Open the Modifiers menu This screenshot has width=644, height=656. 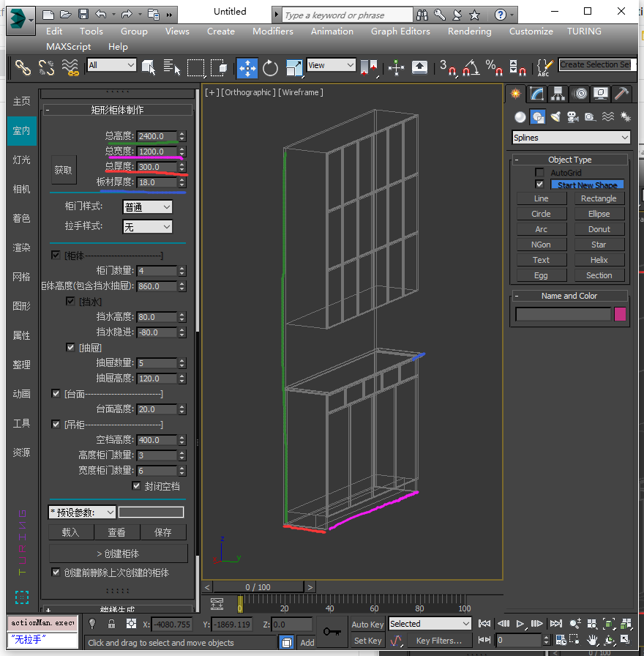pyautogui.click(x=273, y=31)
